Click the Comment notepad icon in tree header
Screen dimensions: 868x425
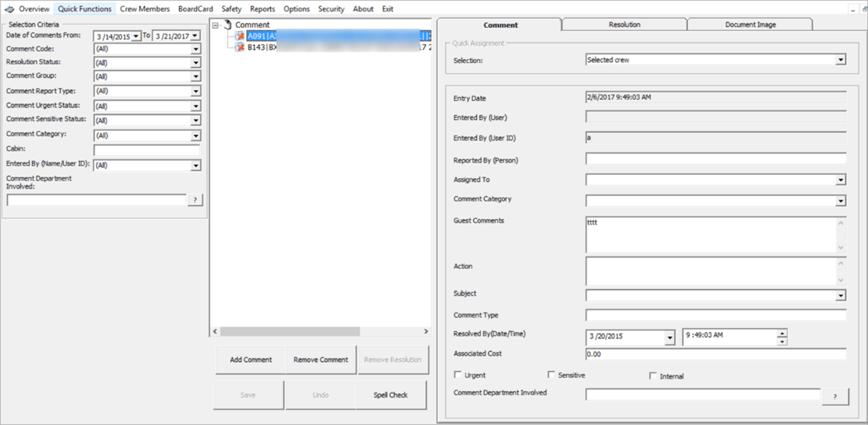point(227,25)
